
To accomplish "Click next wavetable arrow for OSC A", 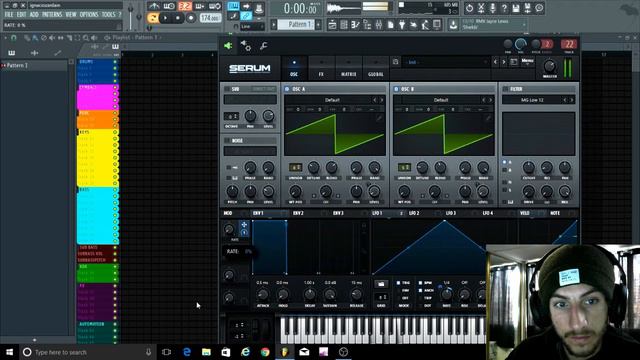I will click(x=382, y=100).
